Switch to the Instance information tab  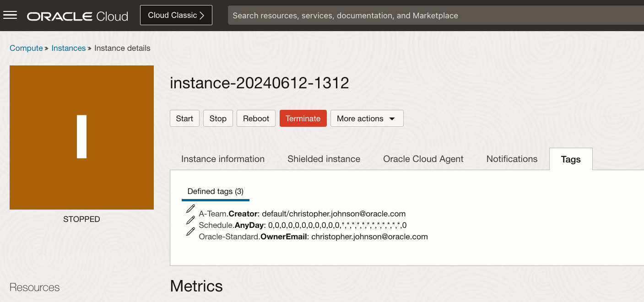tap(223, 159)
